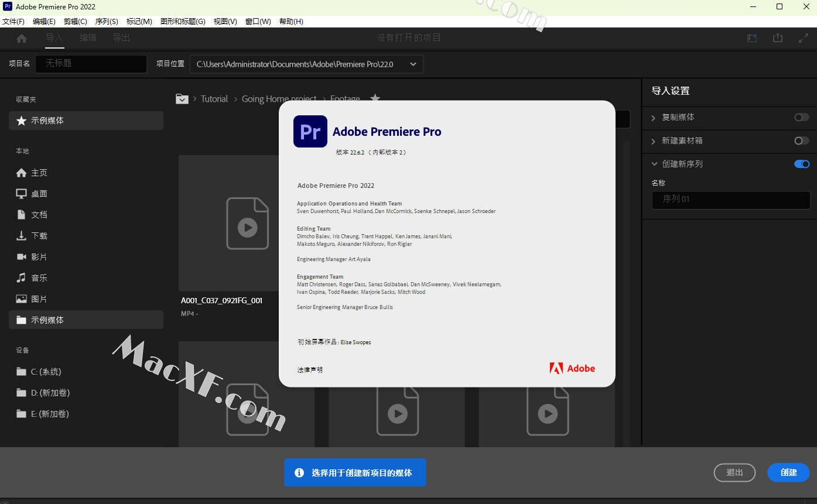The image size is (817, 504).
Task: Select the star icon next to 示例媒体 favorite
Action: (x=21, y=121)
